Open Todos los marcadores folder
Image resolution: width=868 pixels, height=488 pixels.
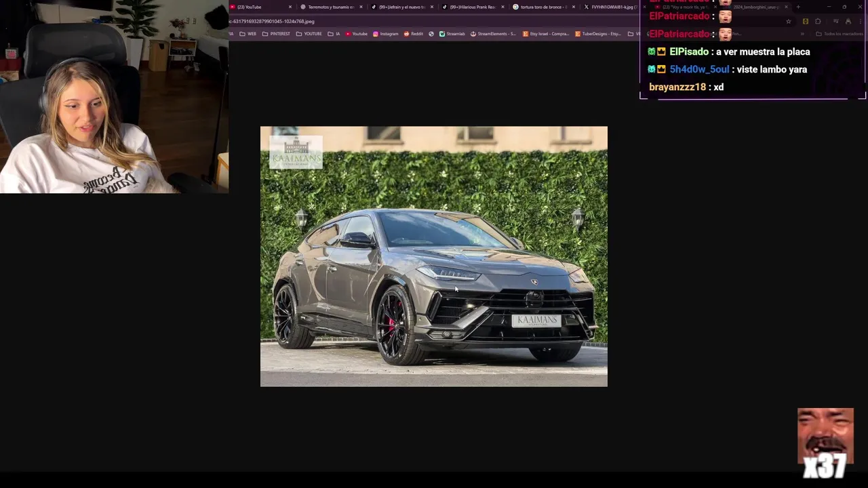click(x=840, y=34)
